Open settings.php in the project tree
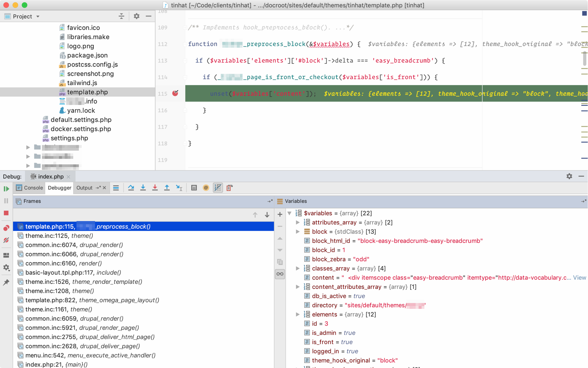The image size is (588, 368). pyautogui.click(x=69, y=138)
